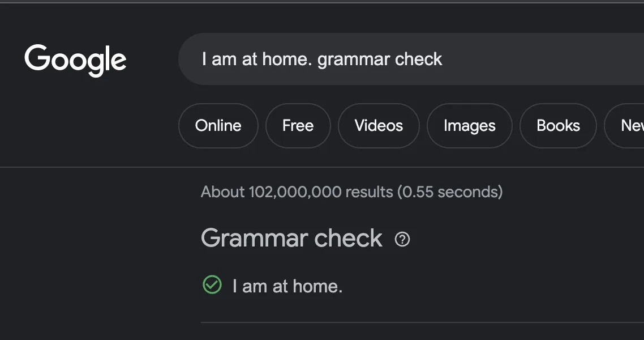This screenshot has width=644, height=340.
Task: Click the checked sentence 'I am at home.'
Action: [x=287, y=286]
